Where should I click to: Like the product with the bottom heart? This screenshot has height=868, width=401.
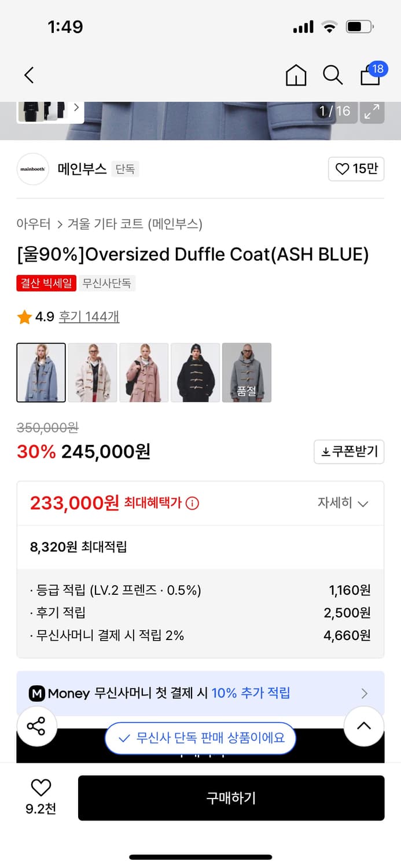[40, 788]
